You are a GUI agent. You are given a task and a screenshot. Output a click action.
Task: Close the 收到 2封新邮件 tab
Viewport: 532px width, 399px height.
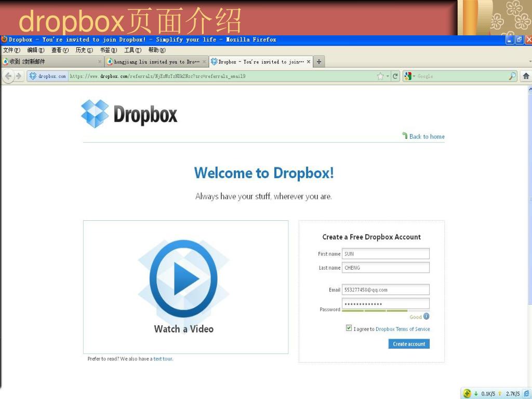tap(99, 62)
